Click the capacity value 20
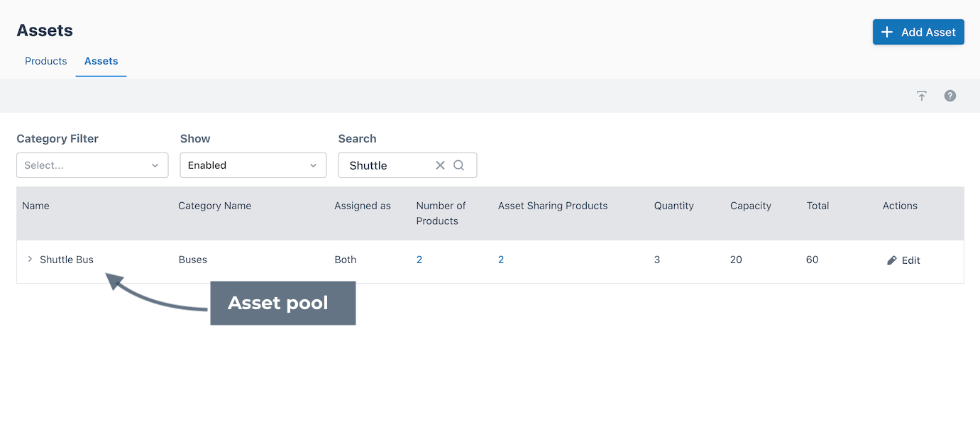The image size is (980, 434). tap(736, 260)
